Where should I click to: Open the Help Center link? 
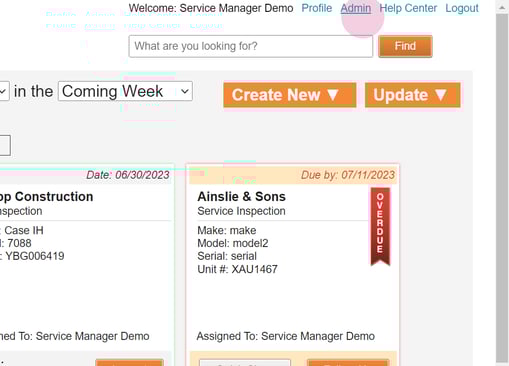pos(408,8)
